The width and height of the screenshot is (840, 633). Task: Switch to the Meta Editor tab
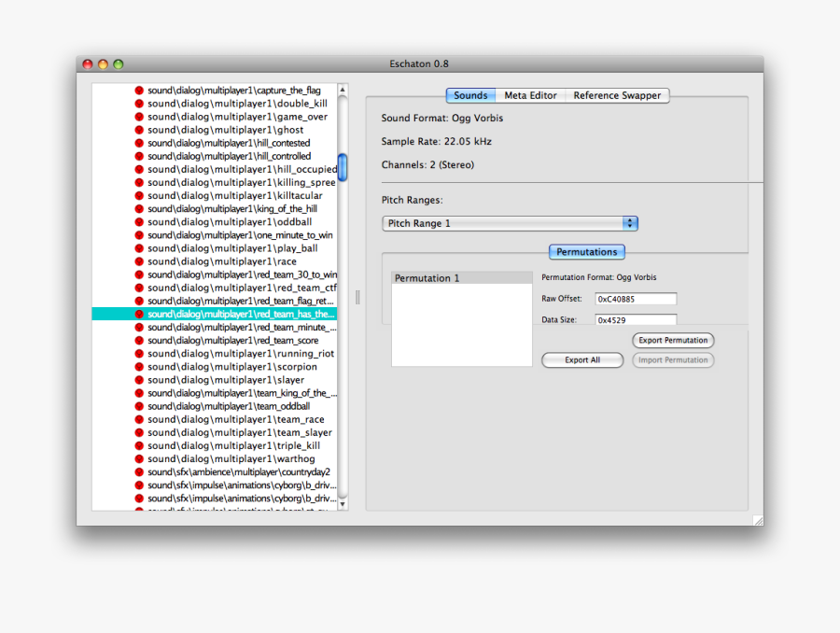[x=532, y=95]
